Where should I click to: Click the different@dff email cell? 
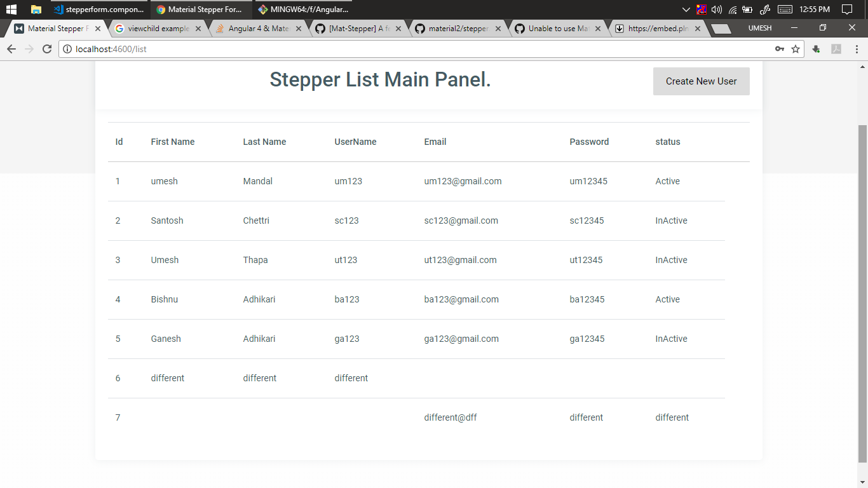451,417
